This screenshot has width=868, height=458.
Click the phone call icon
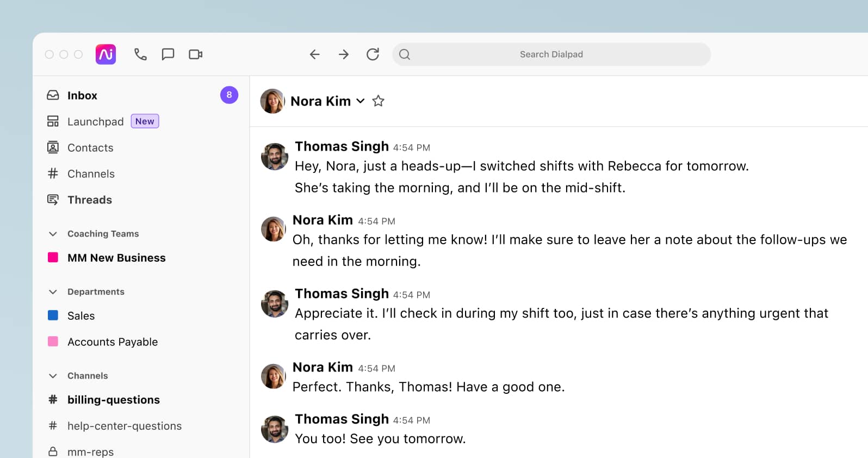(x=140, y=54)
